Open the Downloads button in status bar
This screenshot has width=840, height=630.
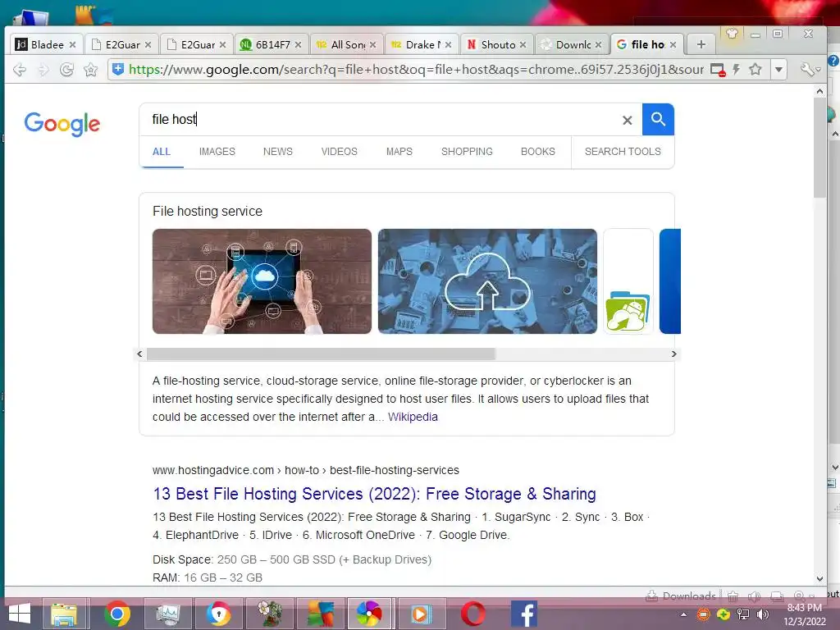681,596
